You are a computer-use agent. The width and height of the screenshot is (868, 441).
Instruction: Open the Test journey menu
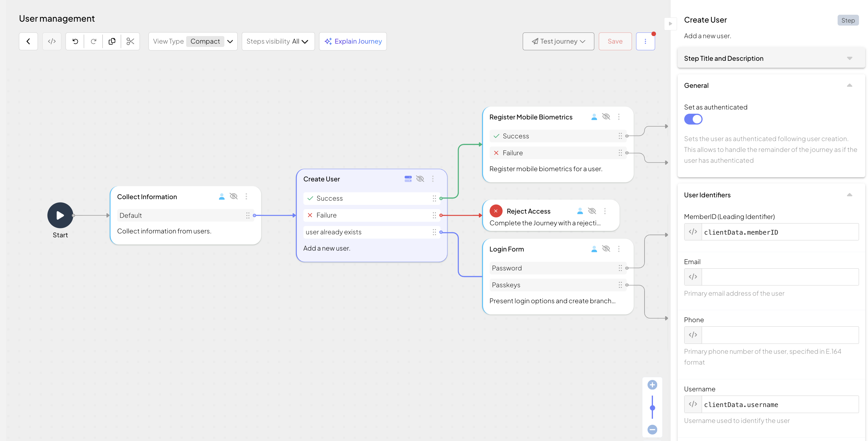[x=558, y=42]
